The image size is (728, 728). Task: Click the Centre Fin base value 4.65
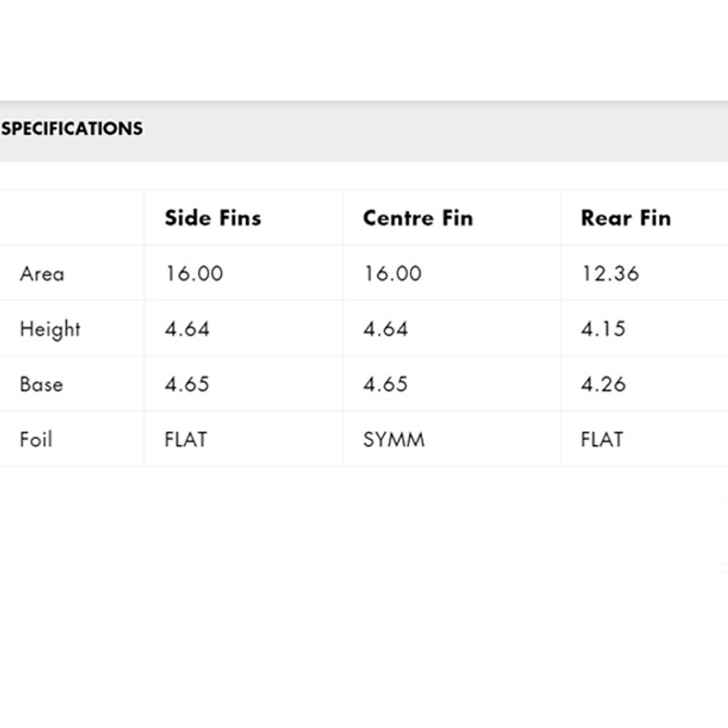[x=386, y=384]
